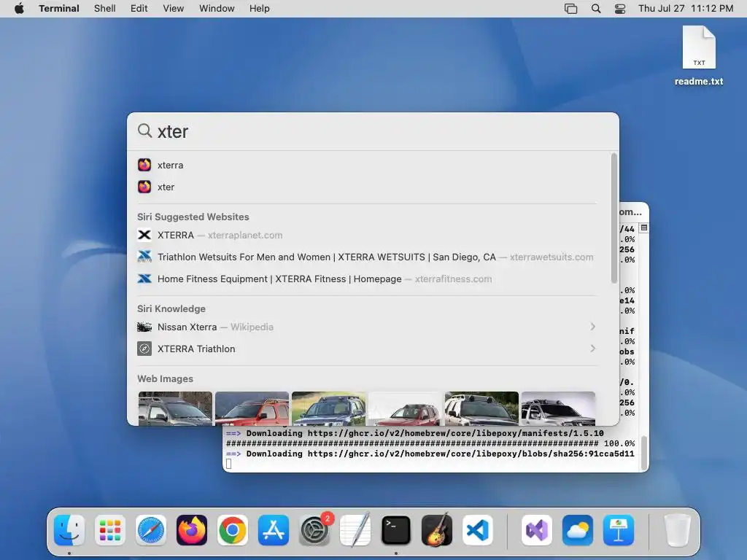Viewport: 747px width, 560px height.
Task: Open the sixth web image, silver Xterra with roof rack
Action: tap(558, 408)
